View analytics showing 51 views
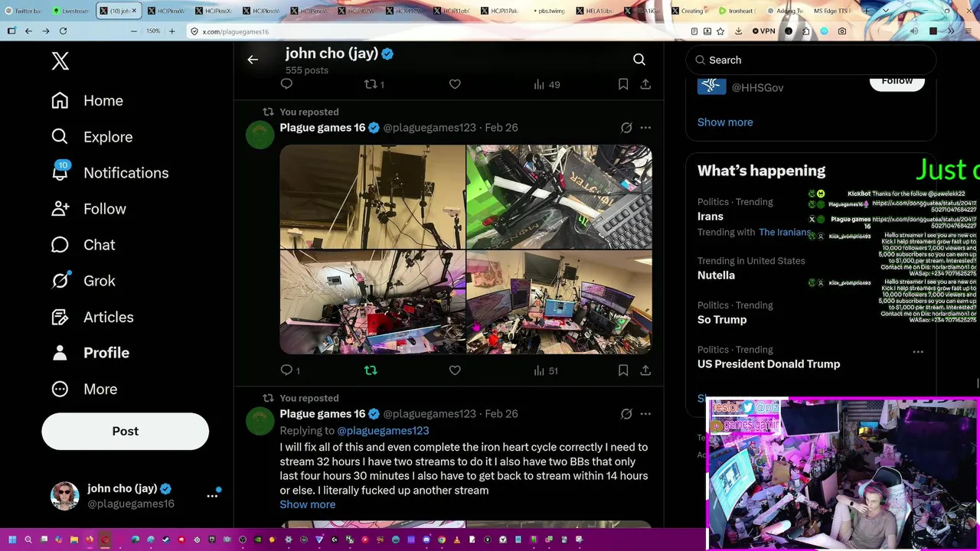Viewport: 980px width, 551px height. (x=546, y=370)
